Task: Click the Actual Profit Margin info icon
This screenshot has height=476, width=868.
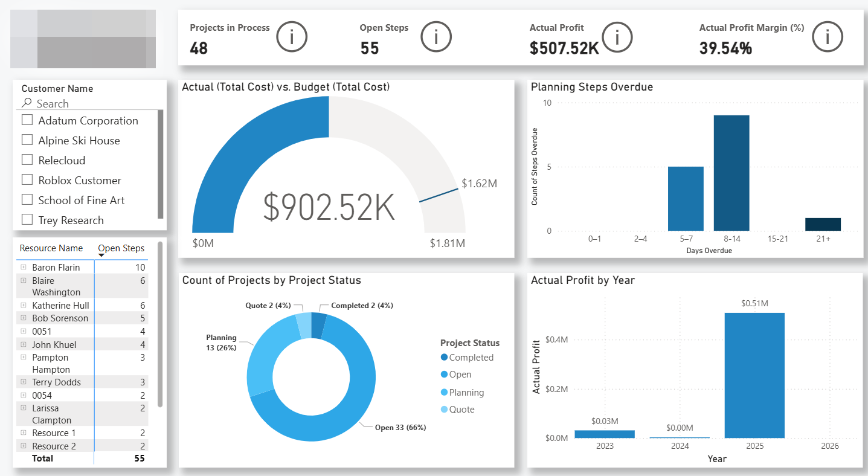Action: 827,37
